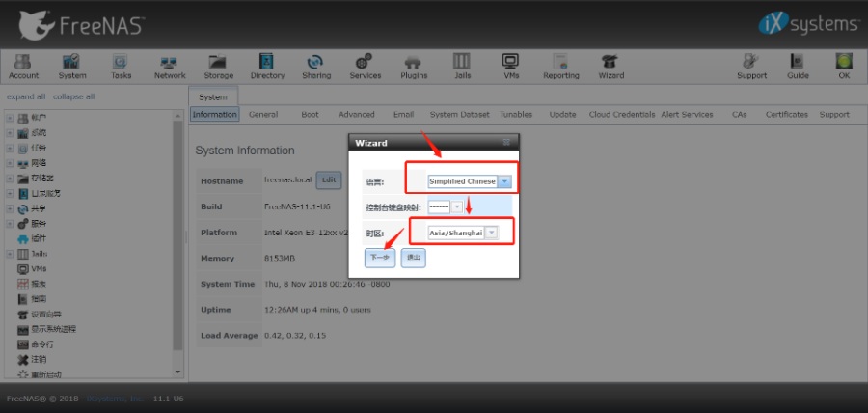This screenshot has width=868, height=413.
Task: Switch to the Information tab
Action: click(x=215, y=115)
